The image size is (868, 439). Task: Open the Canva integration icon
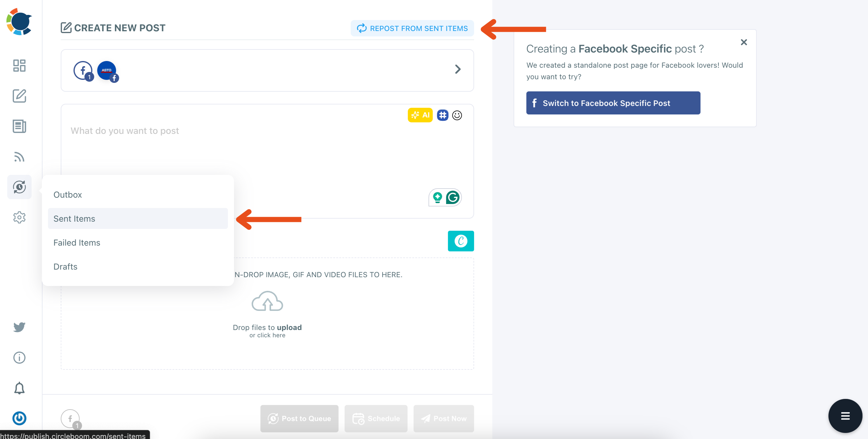point(461,241)
